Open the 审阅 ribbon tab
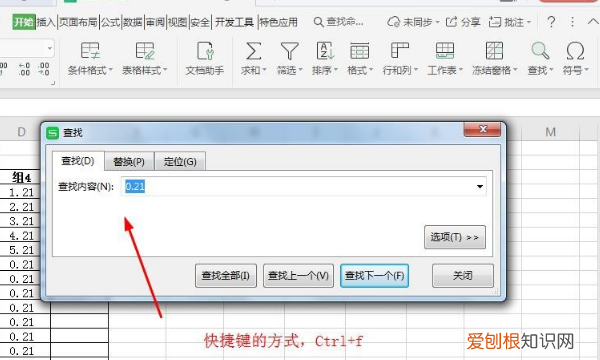Image resolution: width=600 pixels, height=360 pixels. click(155, 22)
